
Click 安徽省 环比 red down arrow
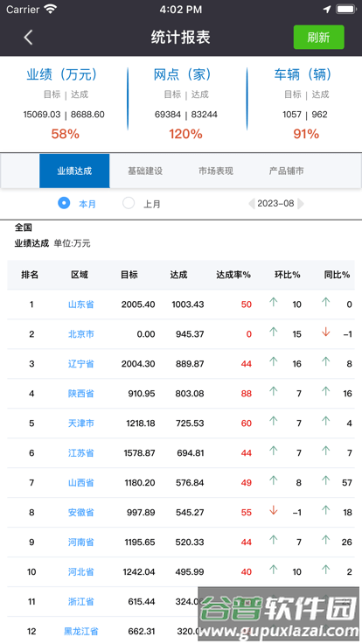click(274, 510)
